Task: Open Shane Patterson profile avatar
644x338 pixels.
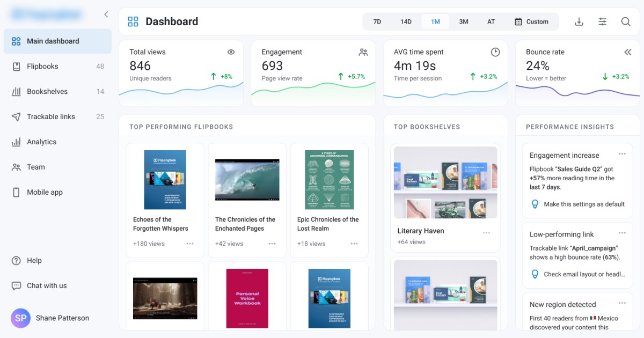Action: (x=20, y=318)
